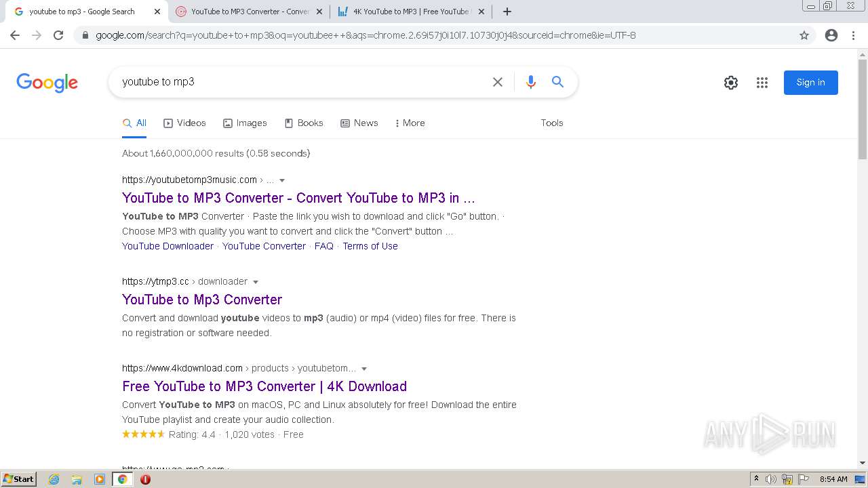Select the Books results filter
868x488 pixels.
tap(303, 123)
